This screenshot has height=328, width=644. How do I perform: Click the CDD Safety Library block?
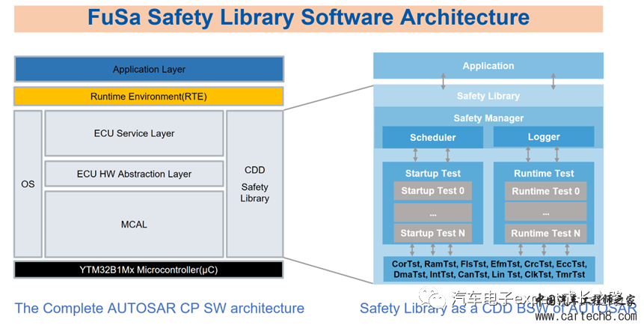254,184
